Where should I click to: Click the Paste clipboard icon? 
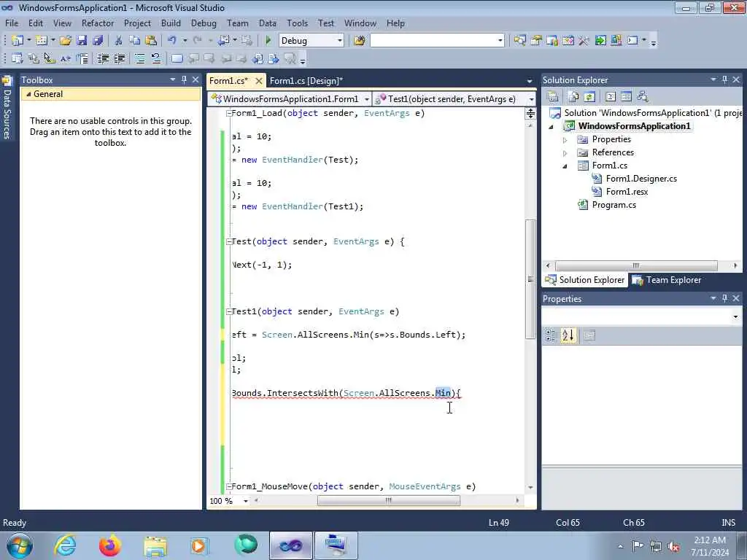tap(151, 41)
